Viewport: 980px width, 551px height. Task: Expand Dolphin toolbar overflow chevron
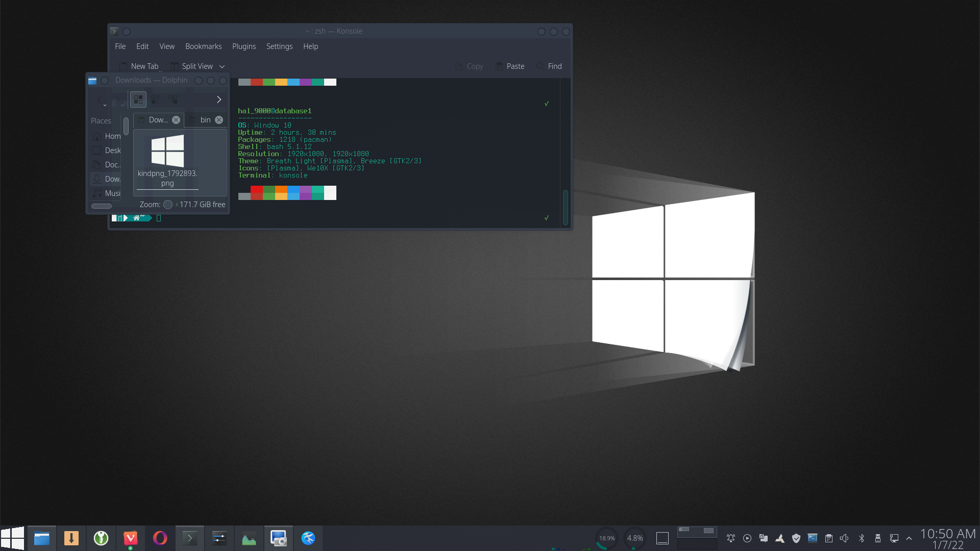point(219,99)
